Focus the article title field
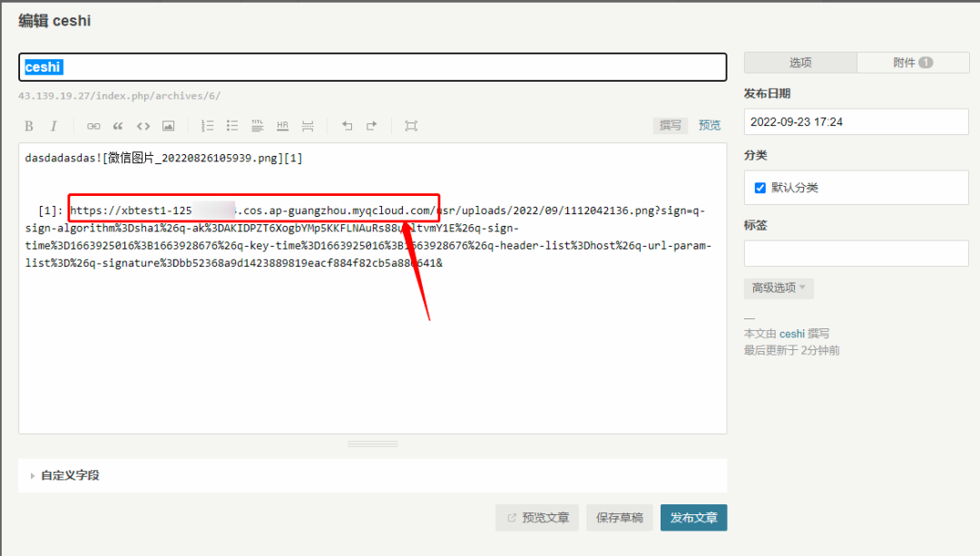Screen dimensions: 980x556 (x=373, y=67)
